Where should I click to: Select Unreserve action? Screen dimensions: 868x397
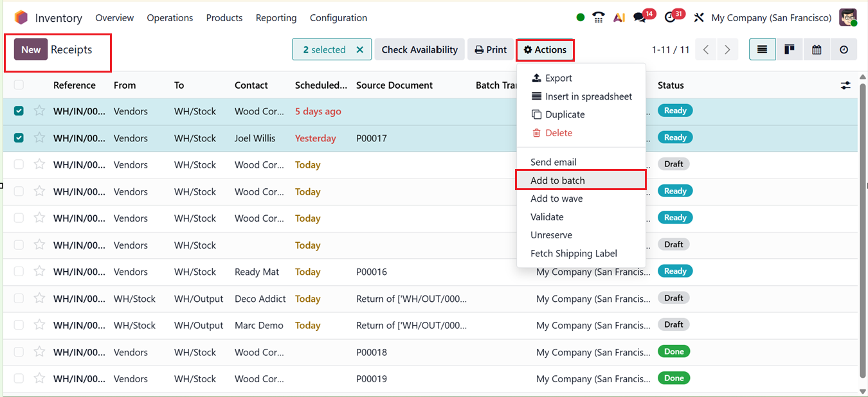581,235
